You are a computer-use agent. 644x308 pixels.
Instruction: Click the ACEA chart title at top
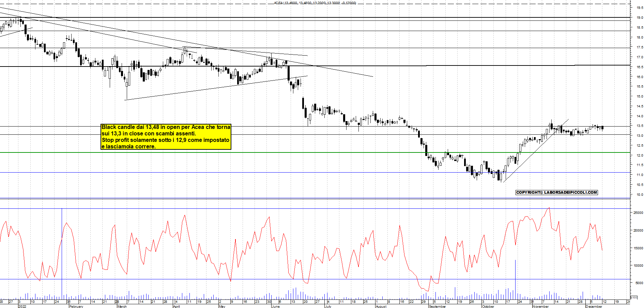(x=315, y=3)
